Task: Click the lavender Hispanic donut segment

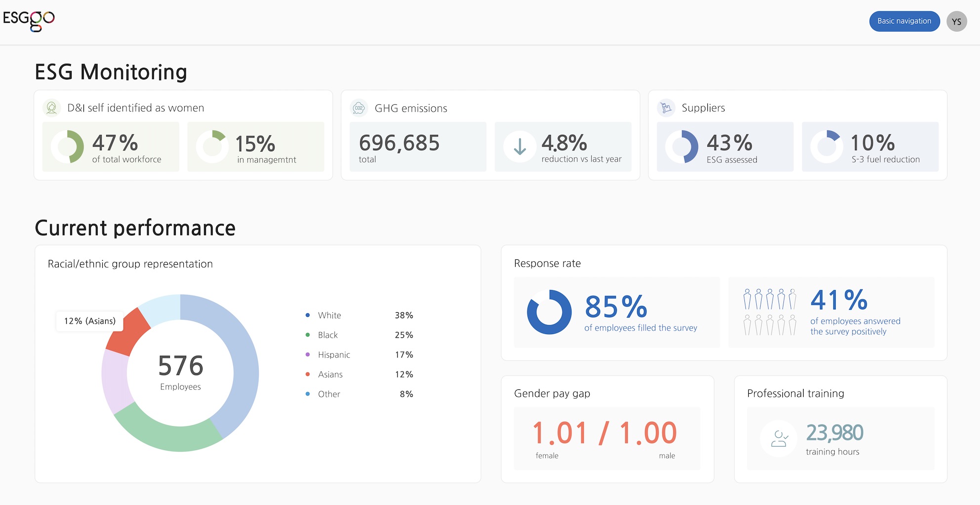Action: tap(115, 381)
